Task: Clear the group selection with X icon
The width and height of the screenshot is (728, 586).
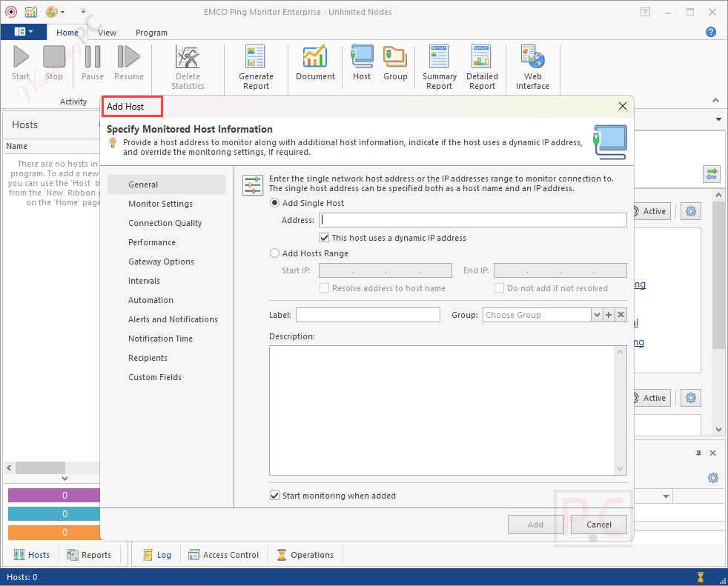Action: 621,315
